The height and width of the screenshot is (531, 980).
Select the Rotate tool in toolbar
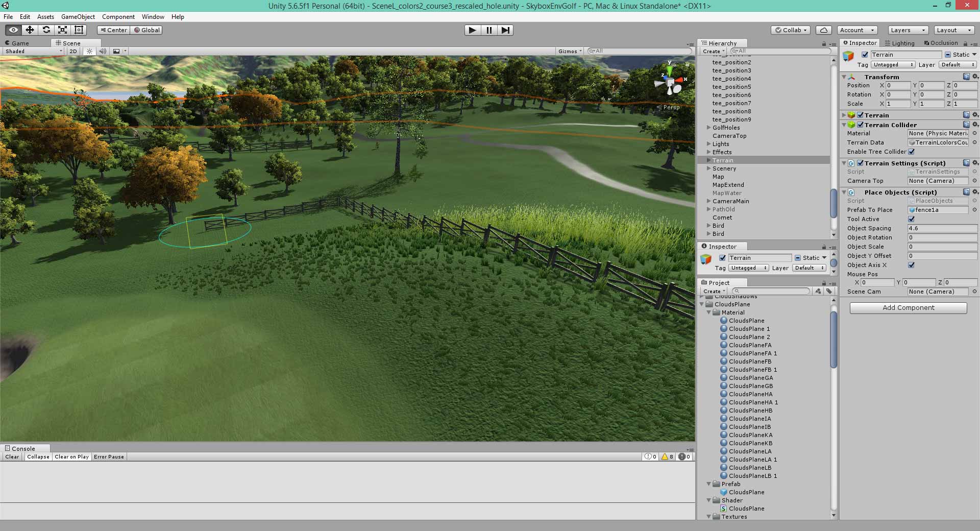(46, 30)
